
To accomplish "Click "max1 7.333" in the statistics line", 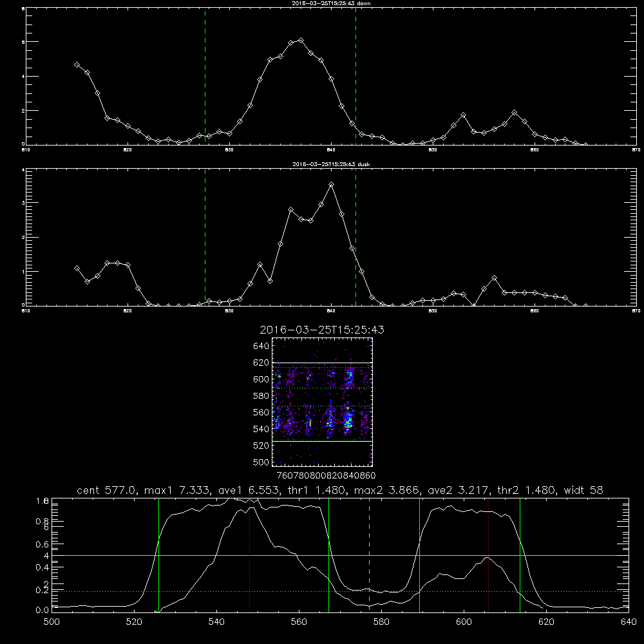I will [178, 490].
